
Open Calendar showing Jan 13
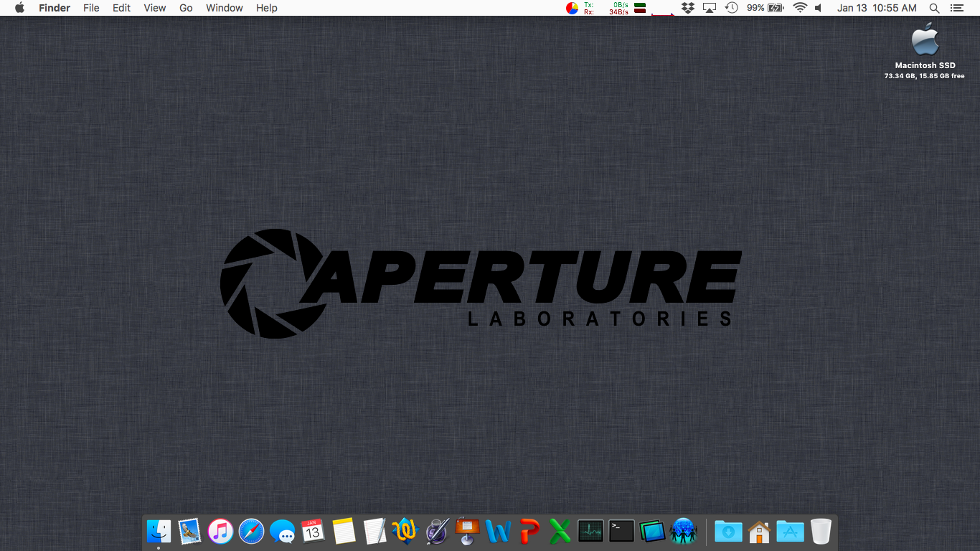(x=313, y=532)
